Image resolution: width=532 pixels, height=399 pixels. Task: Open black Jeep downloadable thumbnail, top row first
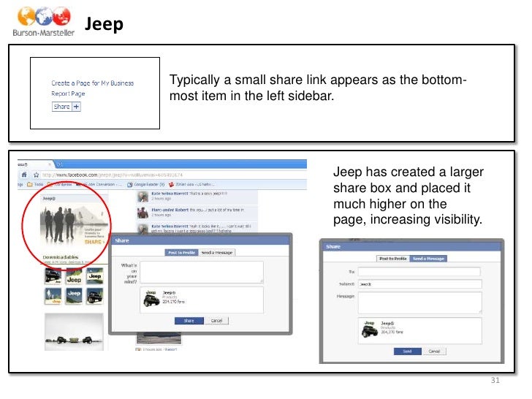coord(53,275)
